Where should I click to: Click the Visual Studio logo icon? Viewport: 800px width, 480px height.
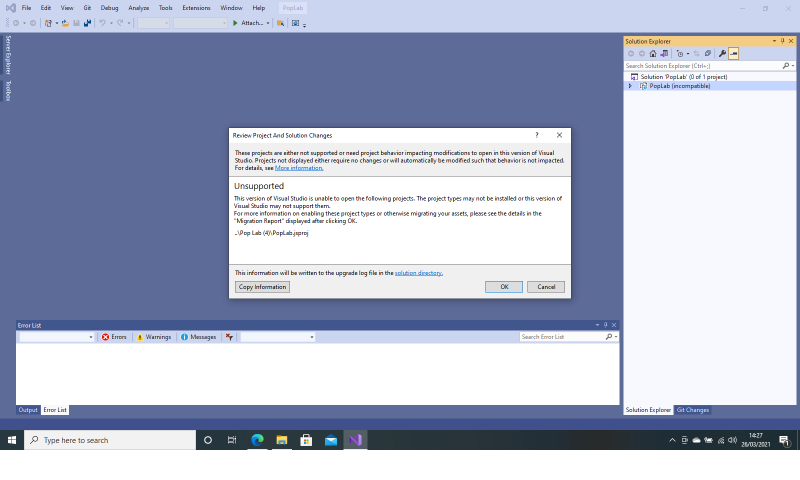(10, 8)
